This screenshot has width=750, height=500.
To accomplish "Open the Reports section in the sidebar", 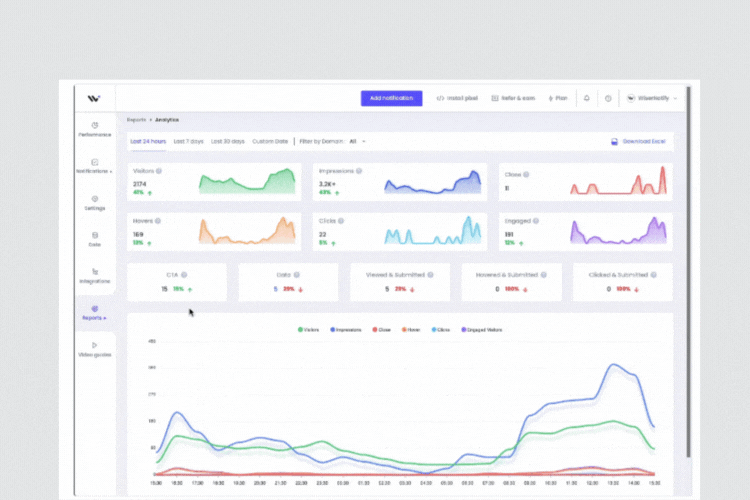I will pyautogui.click(x=95, y=313).
